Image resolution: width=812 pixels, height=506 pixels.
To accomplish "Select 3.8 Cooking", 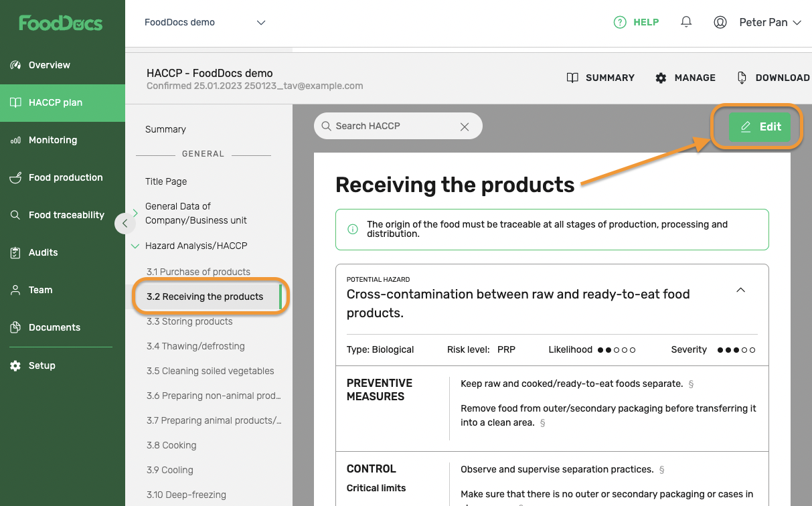I will pyautogui.click(x=171, y=445).
